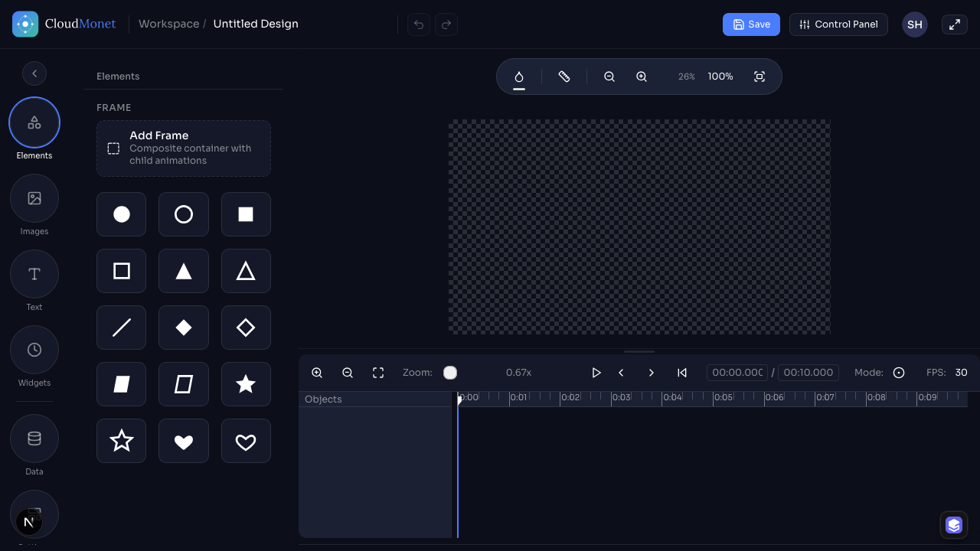This screenshot has height=551, width=980.
Task: Click the canvas-timeline divider handle
Action: pos(639,351)
